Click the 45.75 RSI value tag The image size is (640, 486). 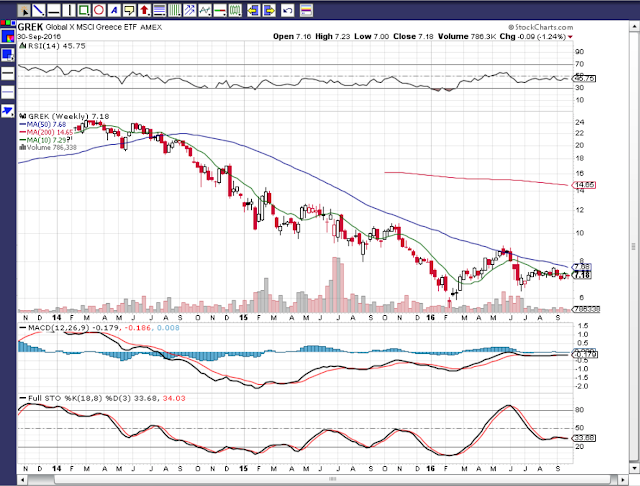584,78
